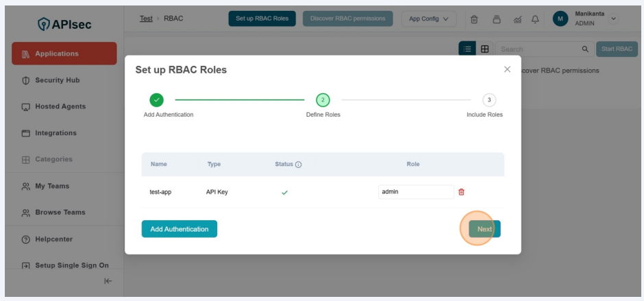Open the Manikanta user menu chevron
This screenshot has width=644, height=301.
coord(612,19)
